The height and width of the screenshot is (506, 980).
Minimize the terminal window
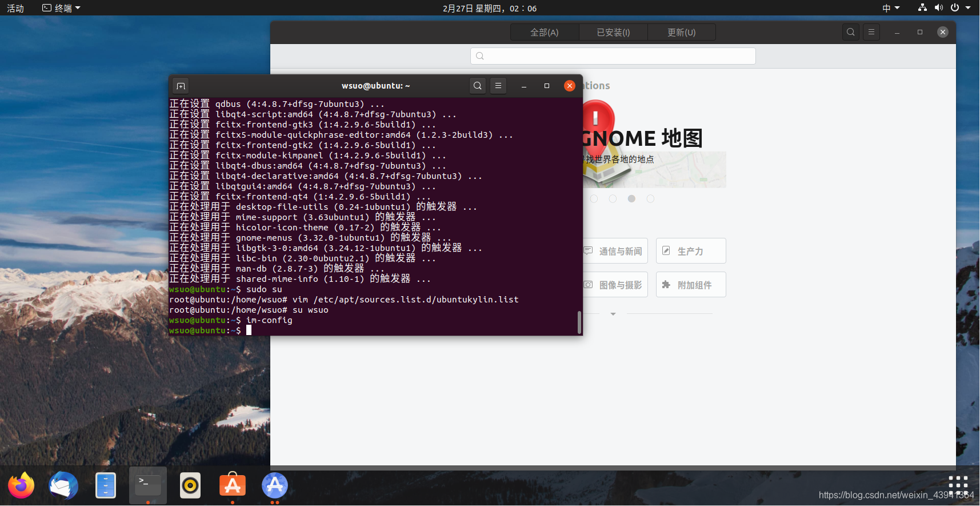tap(524, 86)
